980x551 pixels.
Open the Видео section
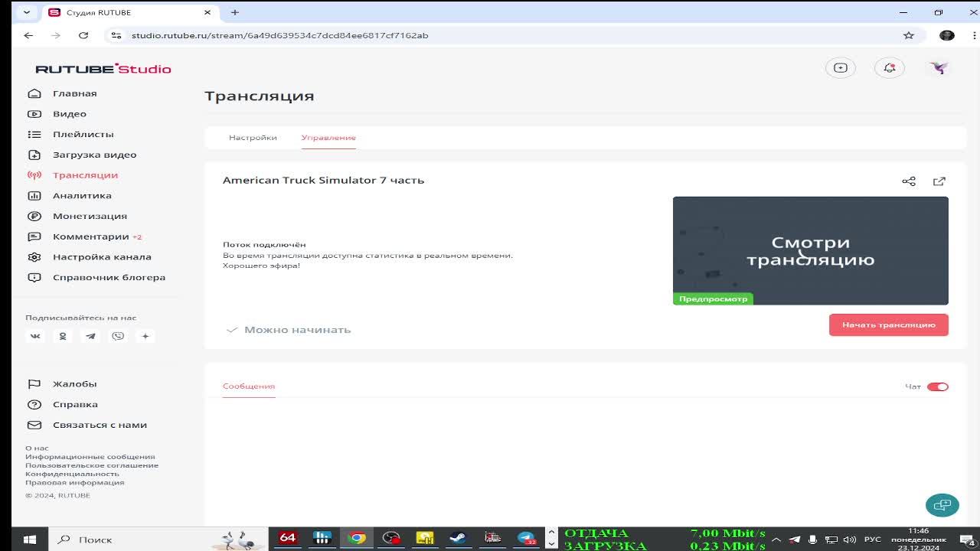[70, 114]
